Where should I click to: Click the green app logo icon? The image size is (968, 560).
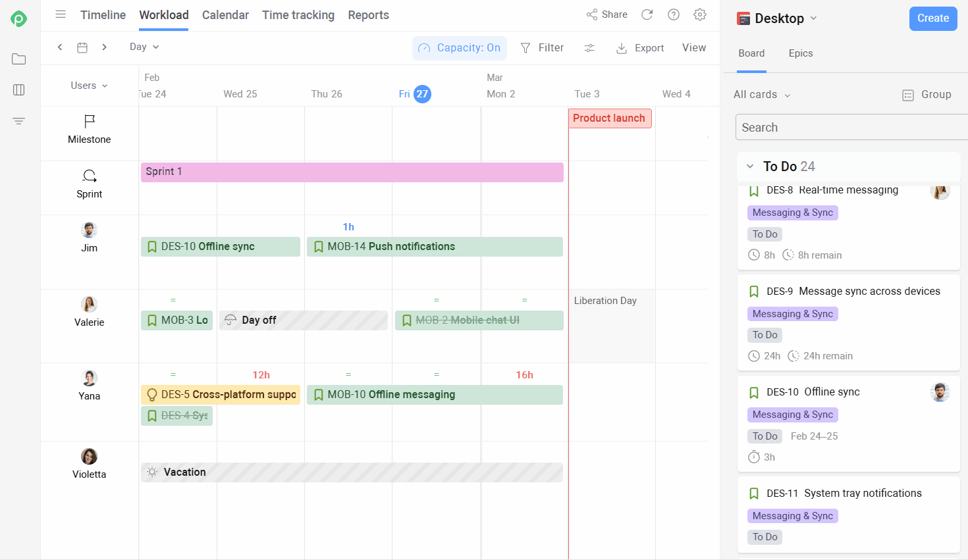(x=19, y=19)
